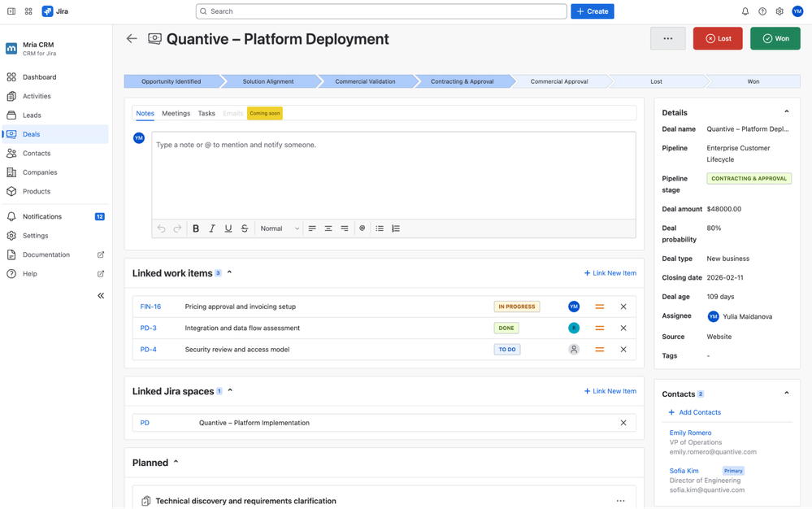This screenshot has width=812, height=509.
Task: Click the mention @ icon in editor
Action: click(363, 228)
